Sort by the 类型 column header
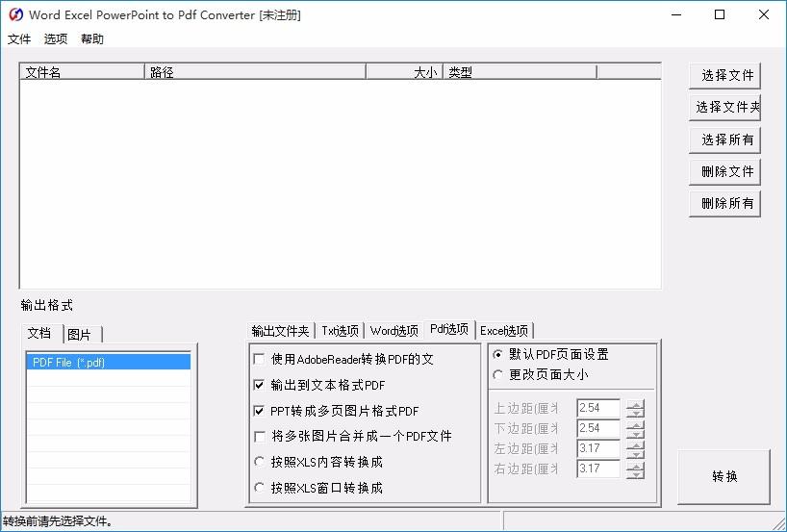Image resolution: width=787 pixels, height=532 pixels. click(x=520, y=72)
